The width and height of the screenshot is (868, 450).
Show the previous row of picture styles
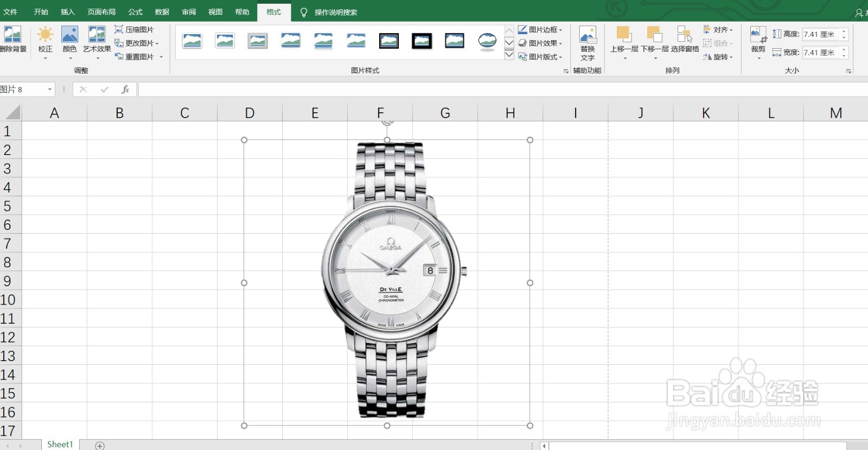coord(509,30)
